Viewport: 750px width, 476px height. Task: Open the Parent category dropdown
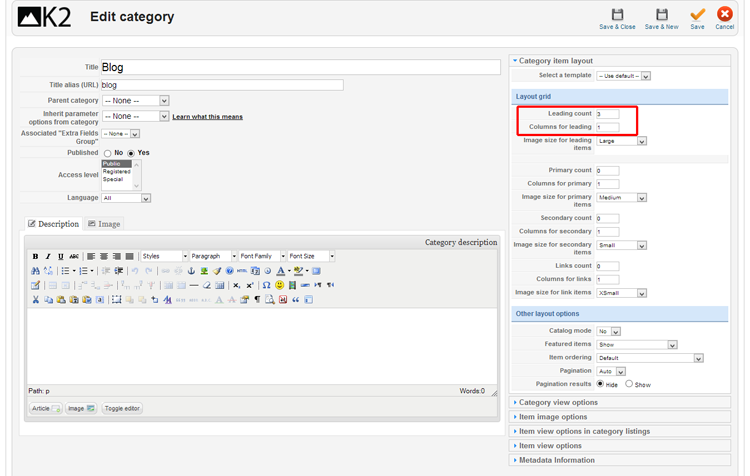135,101
